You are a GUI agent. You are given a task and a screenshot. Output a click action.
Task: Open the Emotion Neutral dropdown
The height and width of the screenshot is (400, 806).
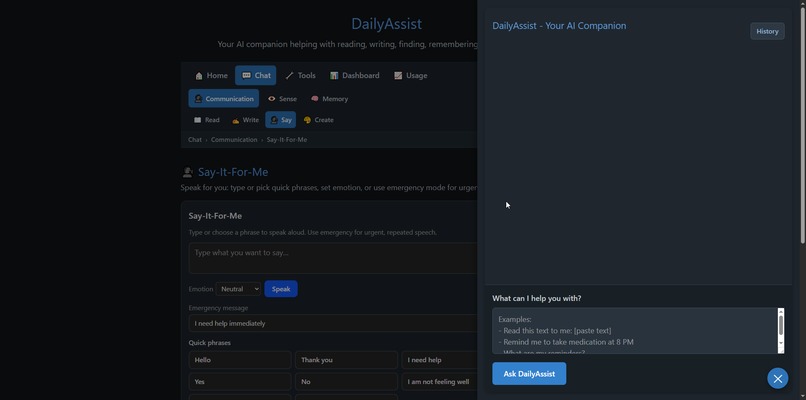click(x=239, y=289)
